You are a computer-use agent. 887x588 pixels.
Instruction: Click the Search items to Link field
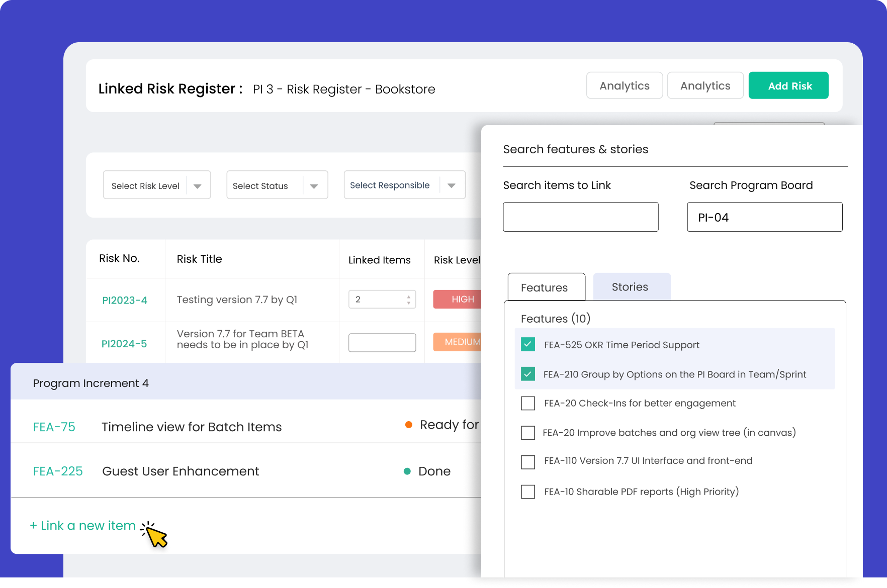coord(580,217)
